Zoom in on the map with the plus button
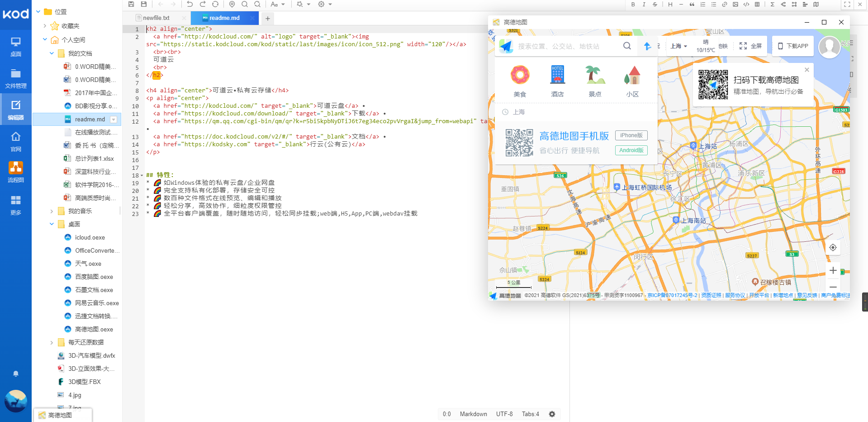The height and width of the screenshot is (422, 868). [833, 270]
